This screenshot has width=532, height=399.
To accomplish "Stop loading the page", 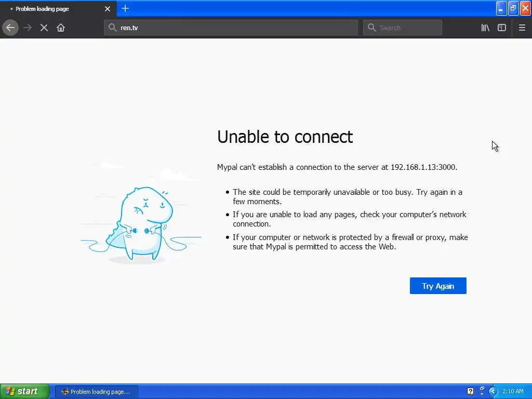I will [44, 28].
